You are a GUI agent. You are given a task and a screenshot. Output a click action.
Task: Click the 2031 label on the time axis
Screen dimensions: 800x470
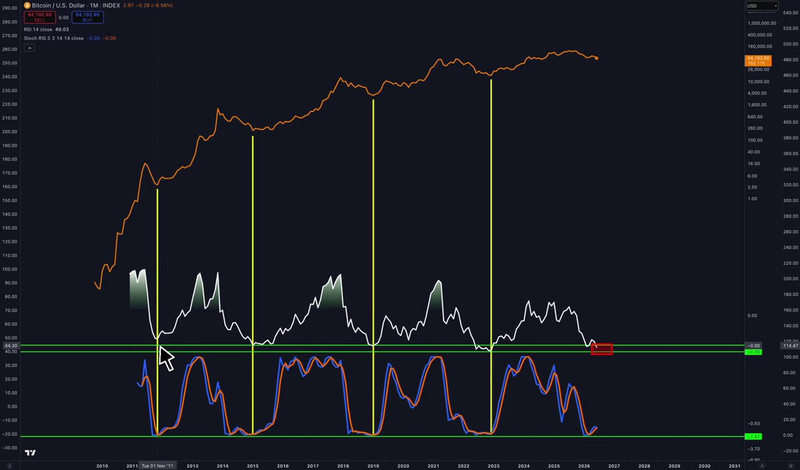pos(734,466)
